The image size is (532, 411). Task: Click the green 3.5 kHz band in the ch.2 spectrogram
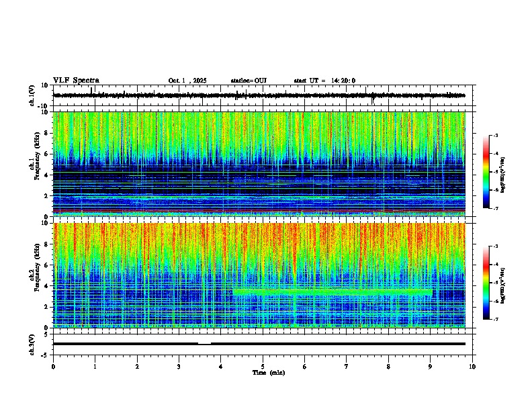(332, 291)
